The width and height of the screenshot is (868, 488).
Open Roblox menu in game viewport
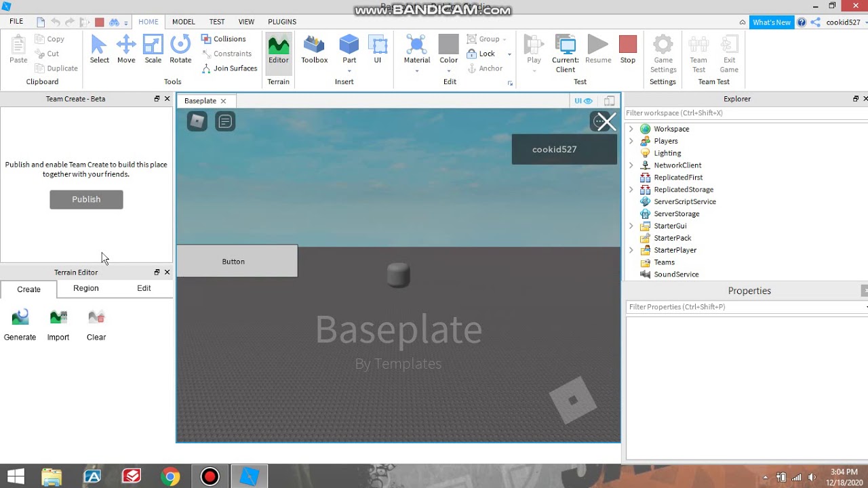pyautogui.click(x=197, y=121)
